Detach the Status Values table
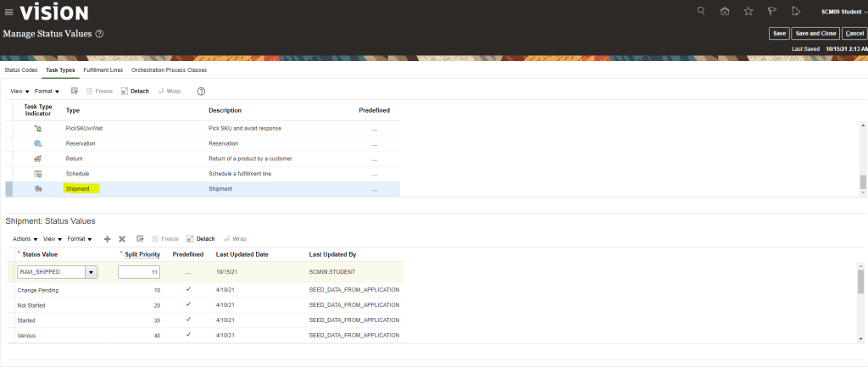The image size is (868, 384). 201,239
